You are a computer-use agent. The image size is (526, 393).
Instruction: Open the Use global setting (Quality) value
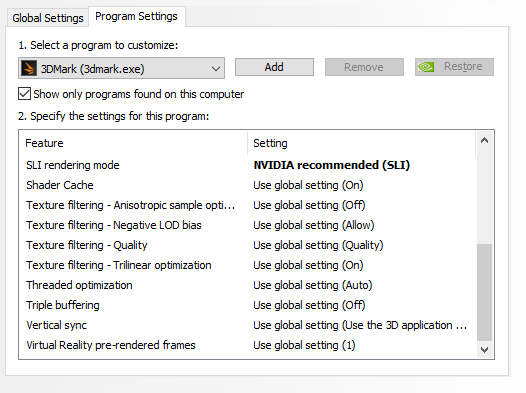click(x=318, y=245)
